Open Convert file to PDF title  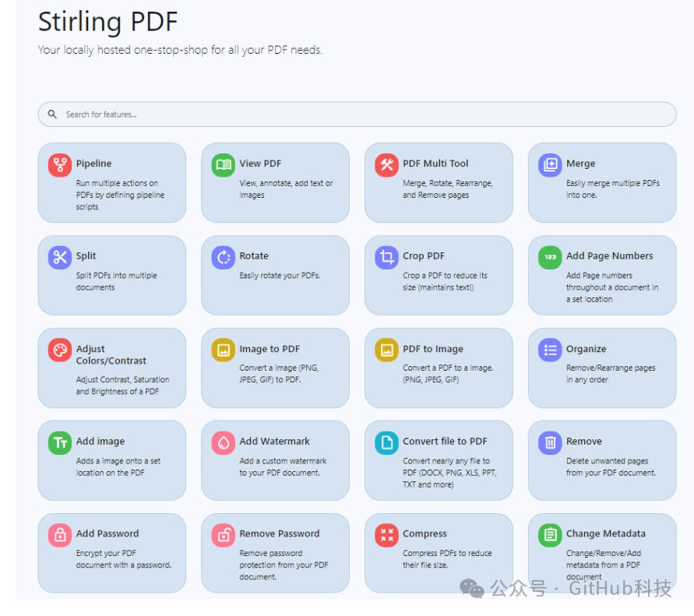pyautogui.click(x=445, y=442)
